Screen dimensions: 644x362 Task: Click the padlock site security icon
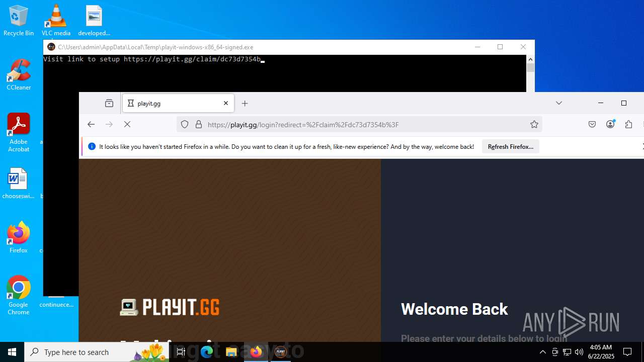(x=199, y=124)
